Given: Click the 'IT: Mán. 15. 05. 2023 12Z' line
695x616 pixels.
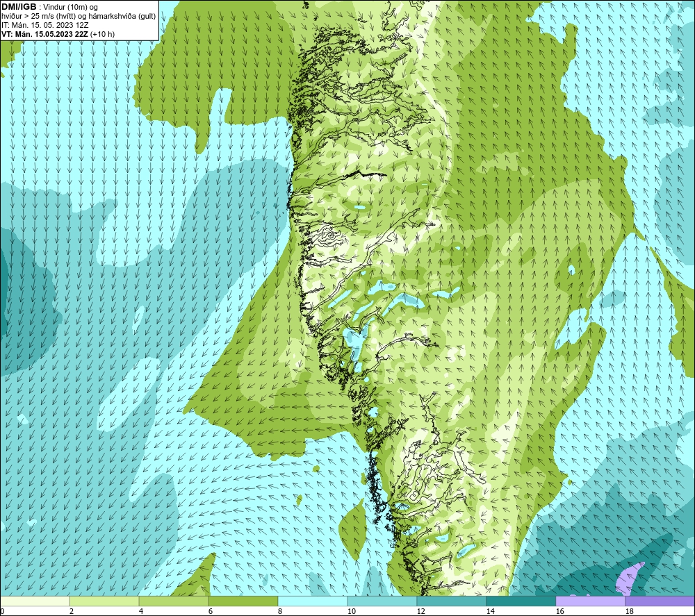Looking at the screenshot, I should pyautogui.click(x=44, y=25).
